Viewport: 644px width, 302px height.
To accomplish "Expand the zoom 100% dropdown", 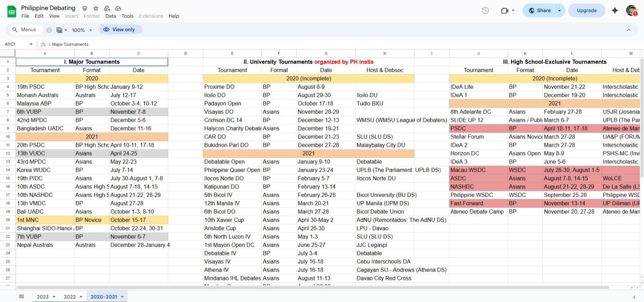I will pos(82,30).
